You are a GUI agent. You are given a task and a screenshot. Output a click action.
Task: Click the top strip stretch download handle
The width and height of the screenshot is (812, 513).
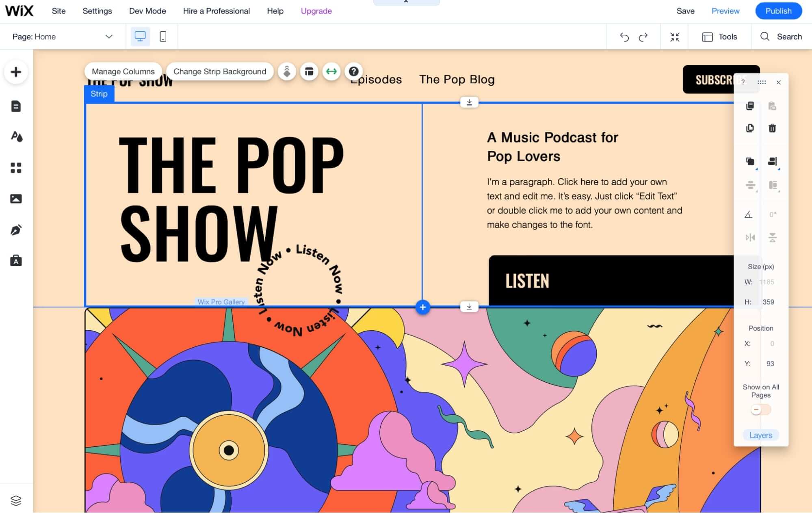click(469, 102)
